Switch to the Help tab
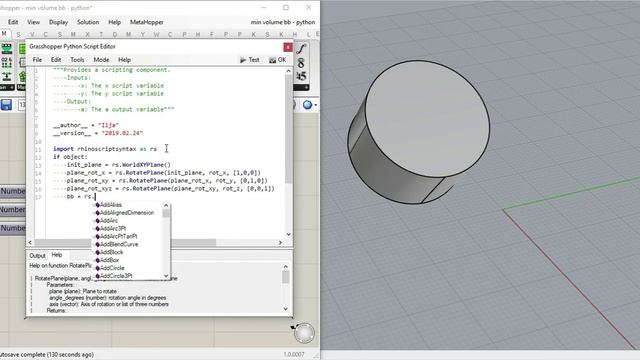This screenshot has height=360, width=640. click(57, 255)
